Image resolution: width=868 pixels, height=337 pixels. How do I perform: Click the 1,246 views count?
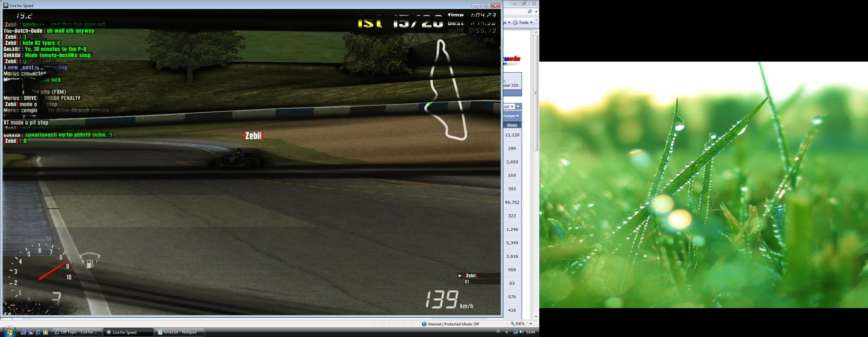[x=512, y=229]
